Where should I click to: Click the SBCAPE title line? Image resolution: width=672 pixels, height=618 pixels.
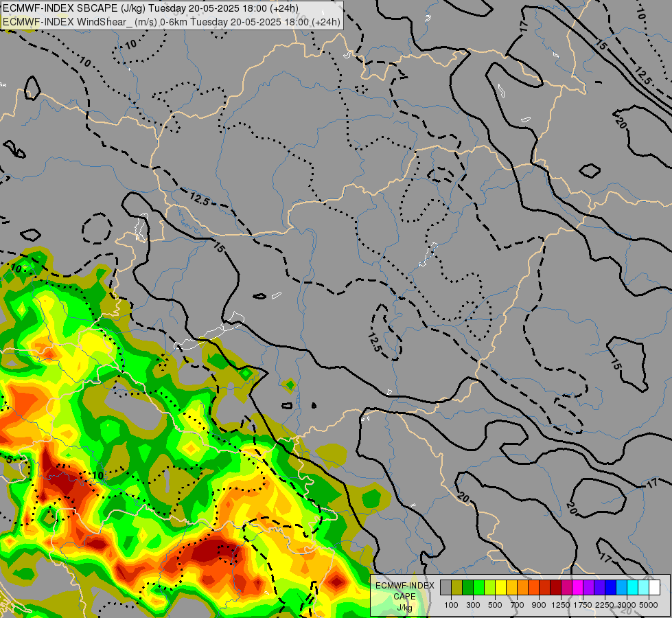point(151,8)
